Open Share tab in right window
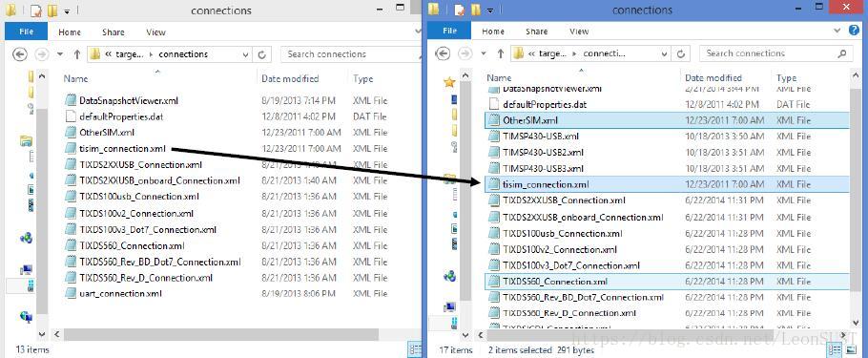 pos(536,32)
